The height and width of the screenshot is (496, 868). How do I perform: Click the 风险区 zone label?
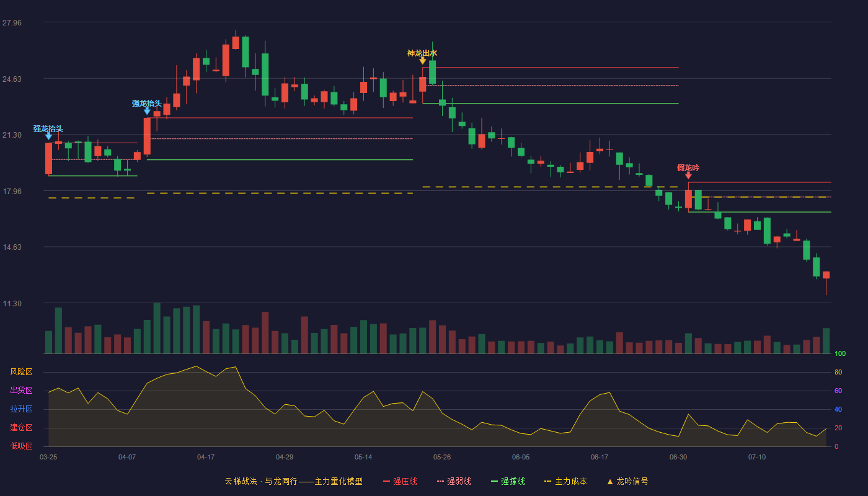tap(21, 372)
